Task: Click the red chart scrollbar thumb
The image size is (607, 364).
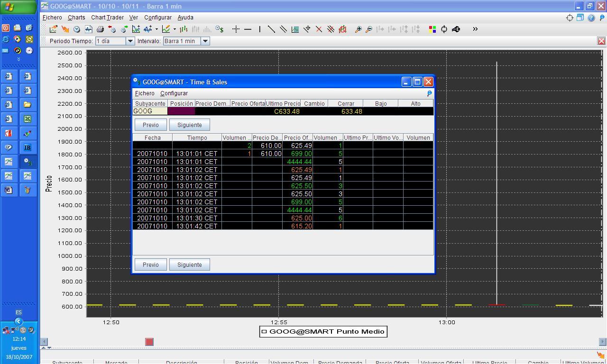Action: 149,342
